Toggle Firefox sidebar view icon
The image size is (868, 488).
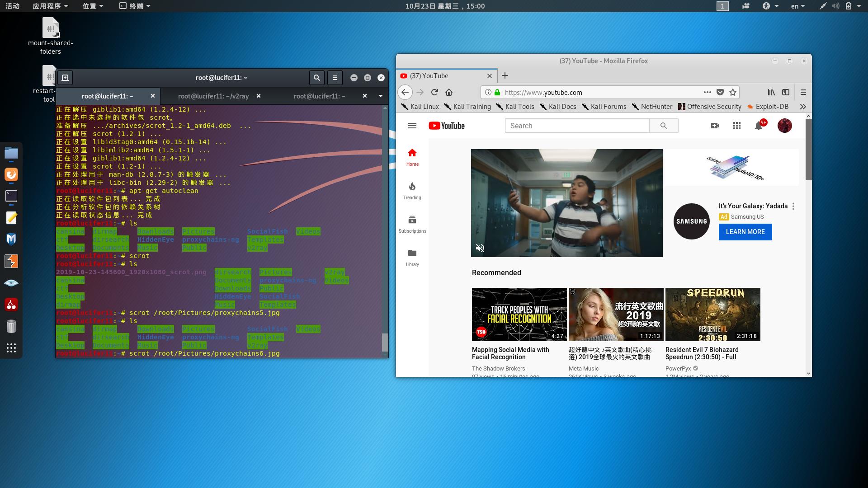(786, 92)
